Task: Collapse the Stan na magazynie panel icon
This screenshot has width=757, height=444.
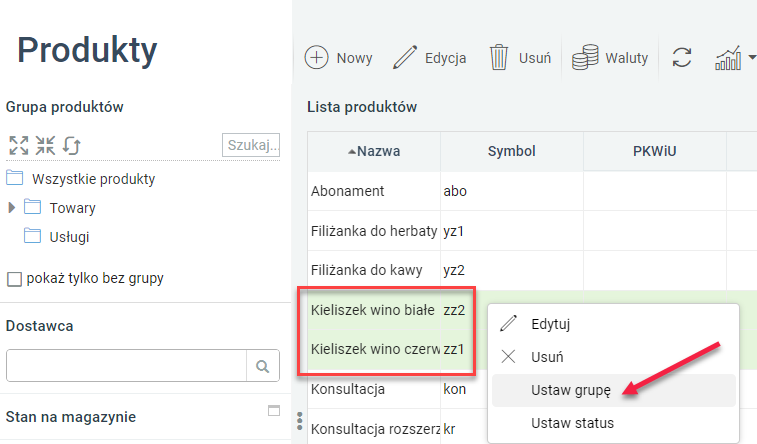Action: coord(274,410)
